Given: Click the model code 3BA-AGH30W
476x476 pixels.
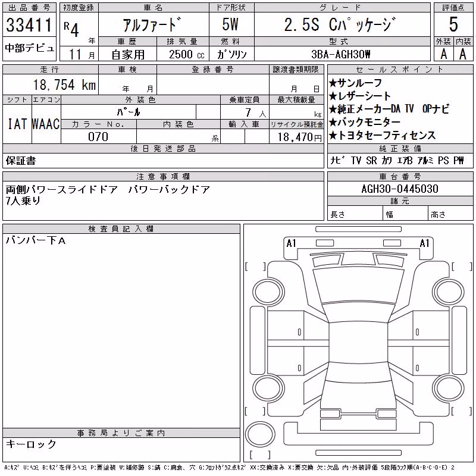Looking at the screenshot, I should click(341, 54).
